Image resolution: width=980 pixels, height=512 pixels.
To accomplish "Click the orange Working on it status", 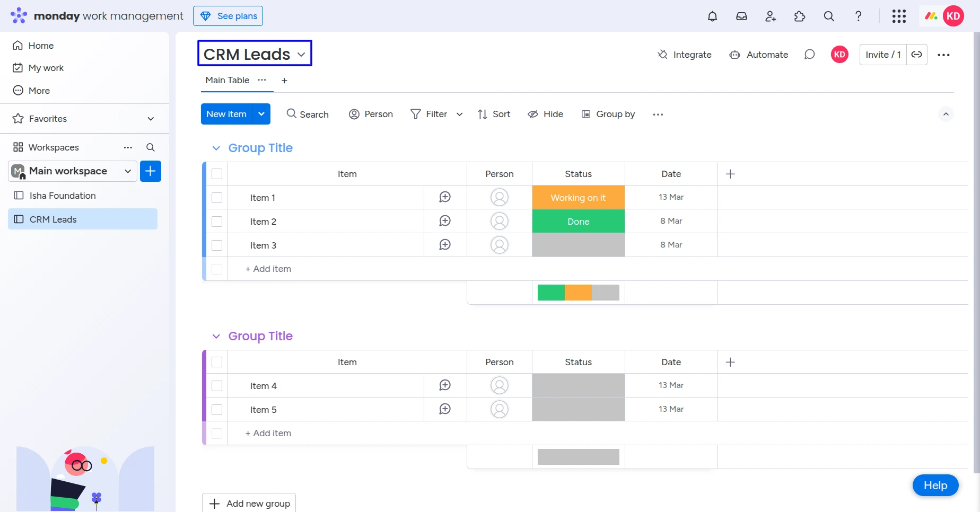I will [578, 198].
